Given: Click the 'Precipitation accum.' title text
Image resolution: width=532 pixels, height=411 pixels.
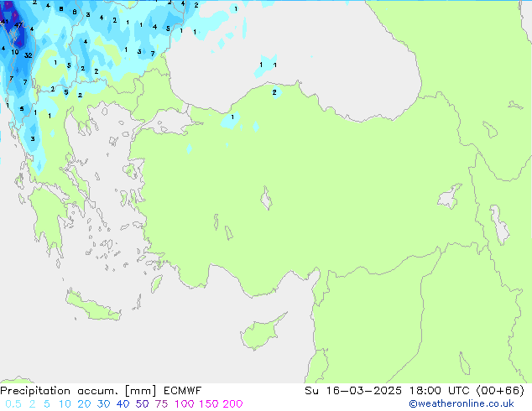Looking at the screenshot, I should click(x=59, y=391).
